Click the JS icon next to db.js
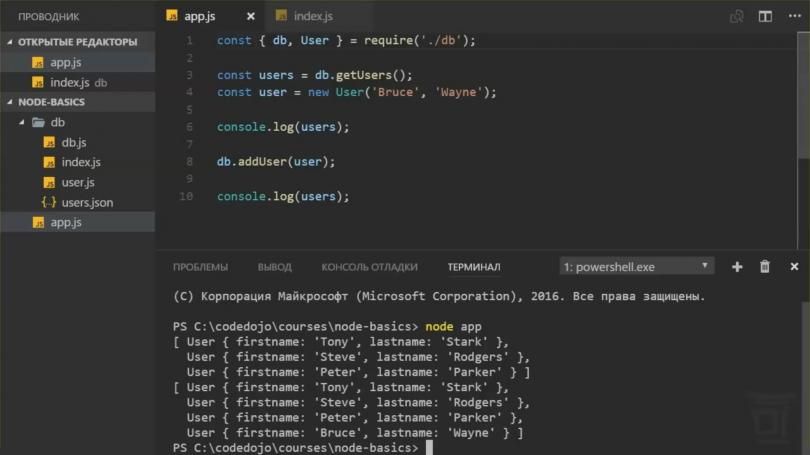The image size is (810, 455). 49,142
